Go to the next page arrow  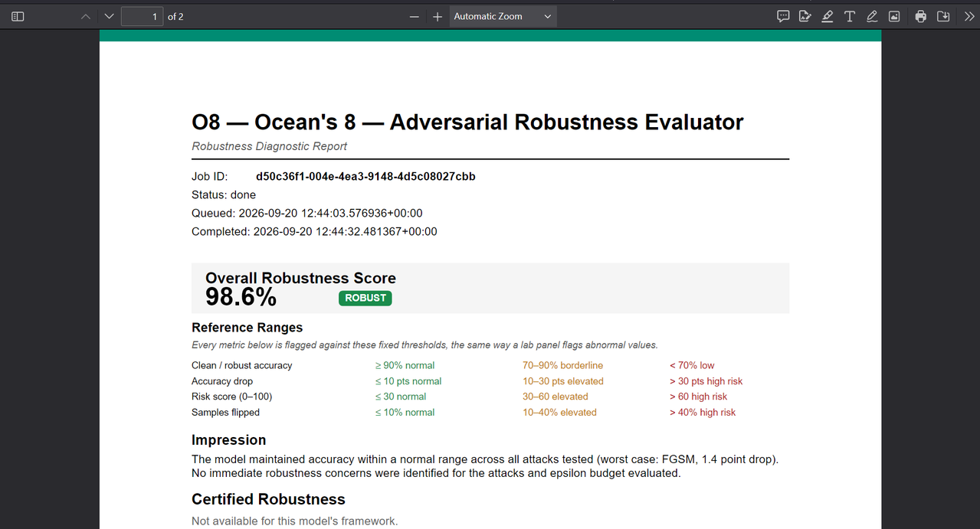109,16
